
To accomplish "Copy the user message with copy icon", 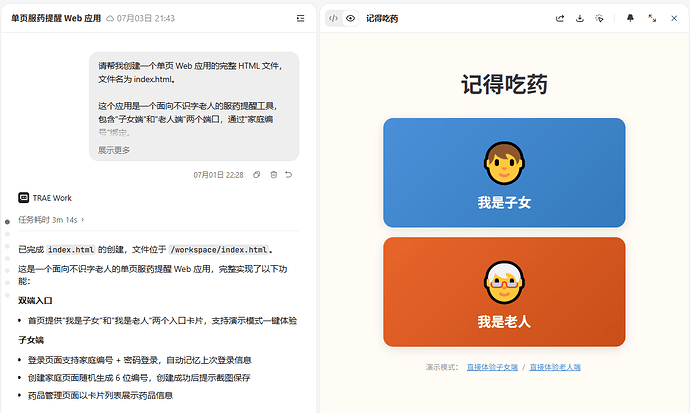I will click(257, 175).
